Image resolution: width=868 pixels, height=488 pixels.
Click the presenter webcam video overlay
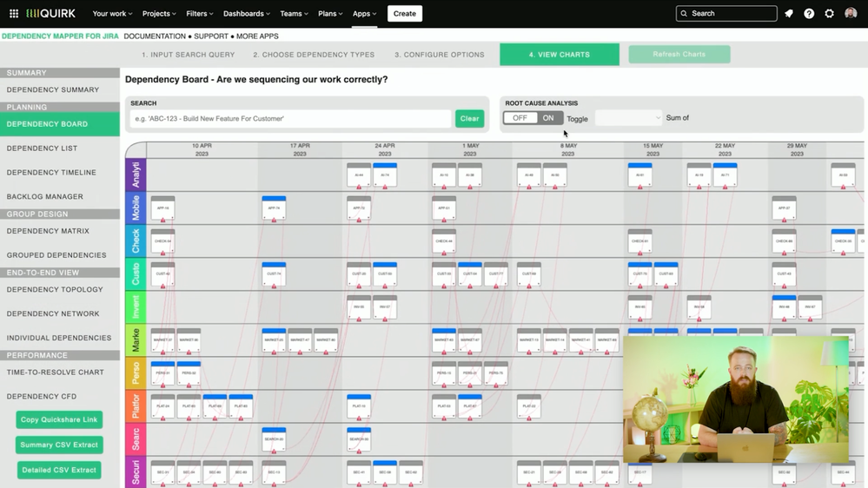click(x=736, y=399)
